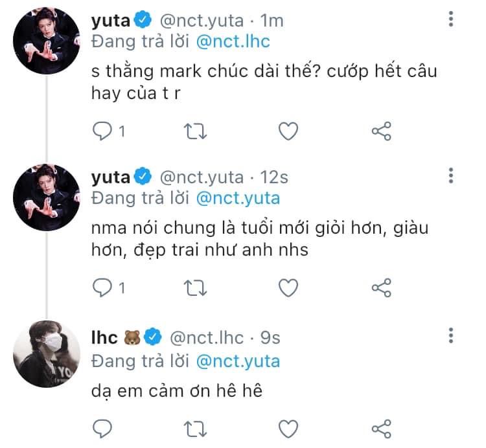Open lhc's profile picture with face mask
This screenshot has width=486, height=448.
[47, 354]
